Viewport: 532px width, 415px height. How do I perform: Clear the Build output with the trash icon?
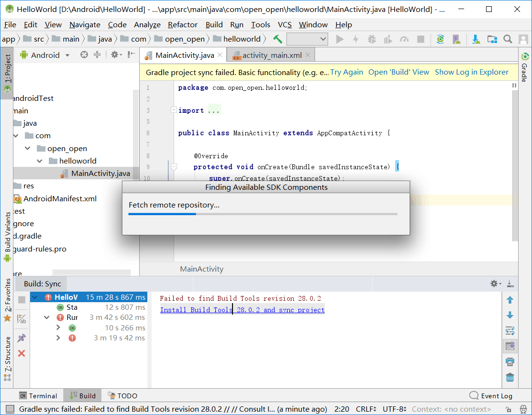coord(510,377)
